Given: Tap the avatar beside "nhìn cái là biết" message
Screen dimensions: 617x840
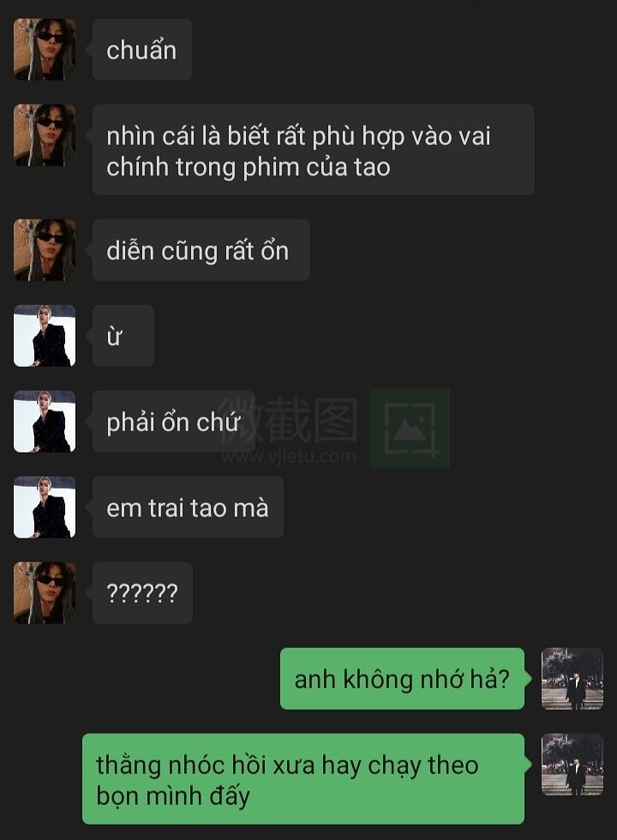Looking at the screenshot, I should point(45,135).
